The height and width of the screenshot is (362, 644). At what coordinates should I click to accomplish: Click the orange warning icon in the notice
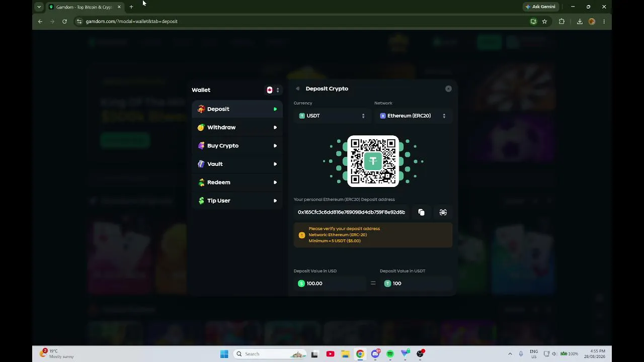point(302,235)
